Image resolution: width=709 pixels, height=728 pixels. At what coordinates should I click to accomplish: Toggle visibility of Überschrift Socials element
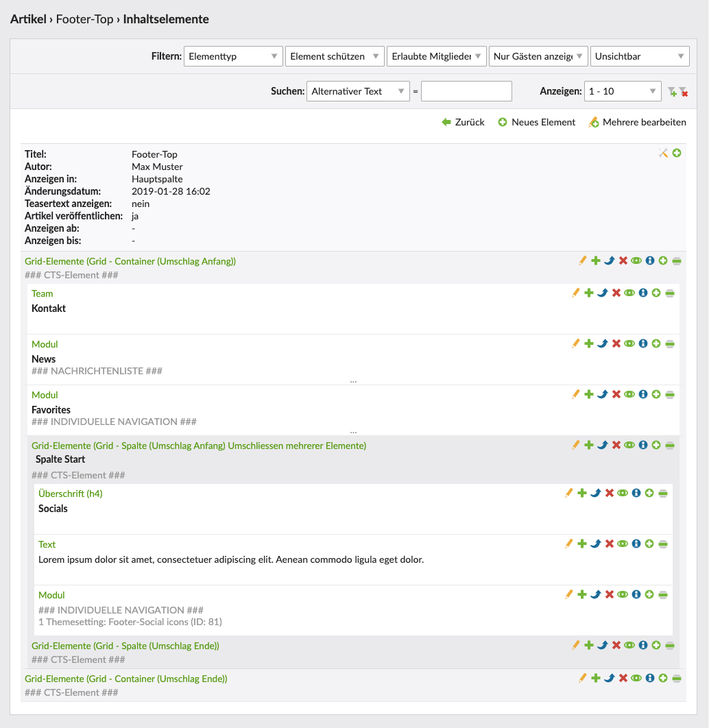[623, 493]
